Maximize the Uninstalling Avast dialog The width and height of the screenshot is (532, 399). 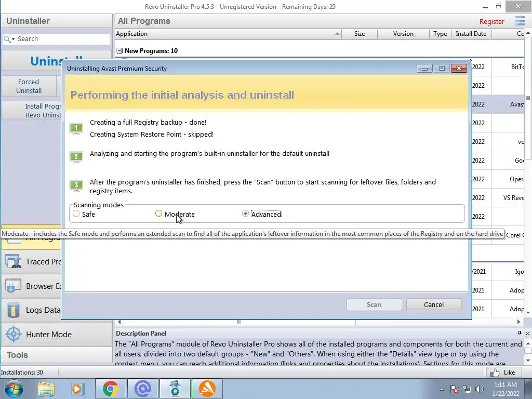pyautogui.click(x=442, y=68)
